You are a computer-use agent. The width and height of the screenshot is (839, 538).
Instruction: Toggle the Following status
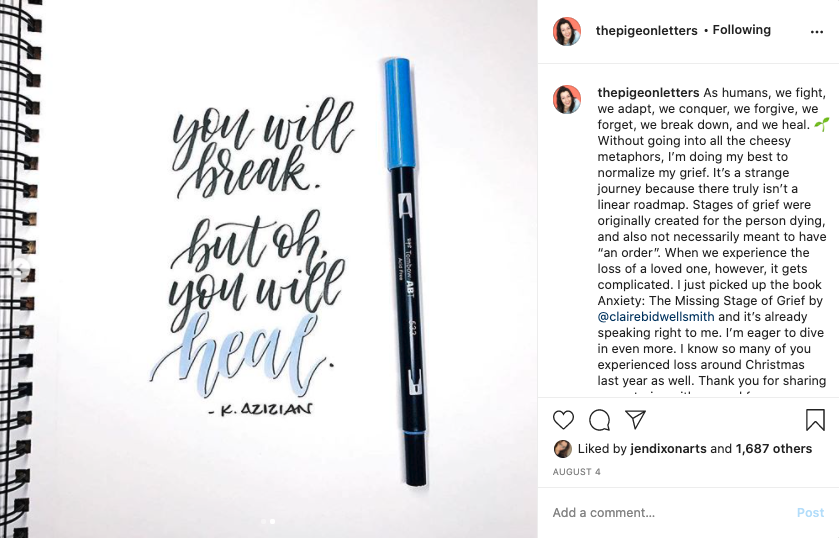tap(741, 30)
